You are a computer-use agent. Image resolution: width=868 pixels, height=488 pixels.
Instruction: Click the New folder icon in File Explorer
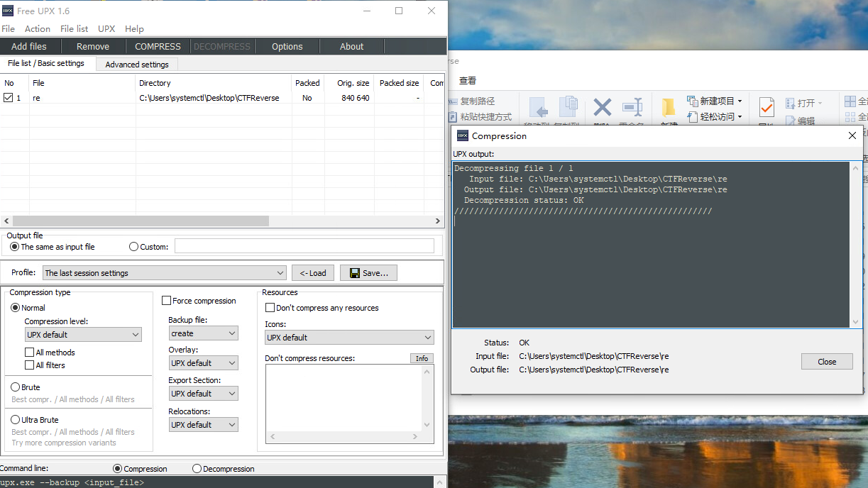click(x=669, y=108)
